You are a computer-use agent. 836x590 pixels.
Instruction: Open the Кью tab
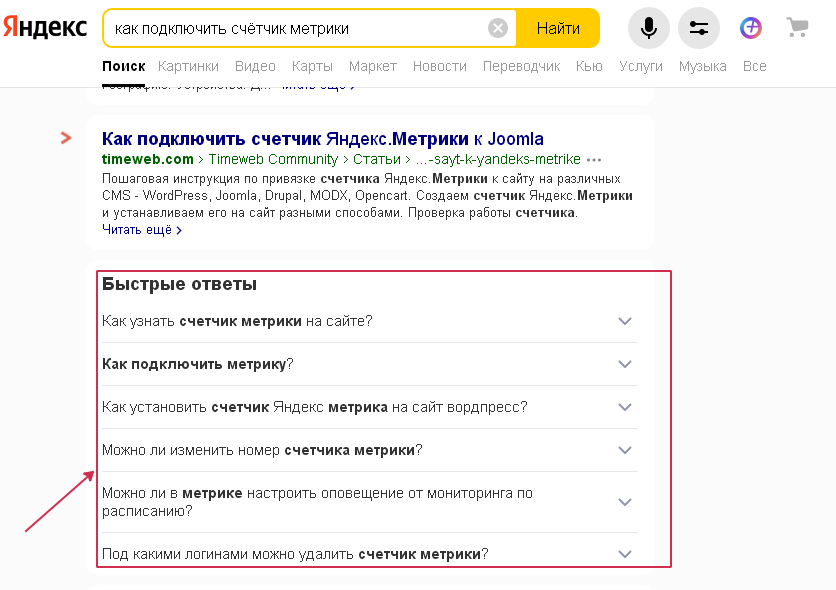click(x=589, y=66)
